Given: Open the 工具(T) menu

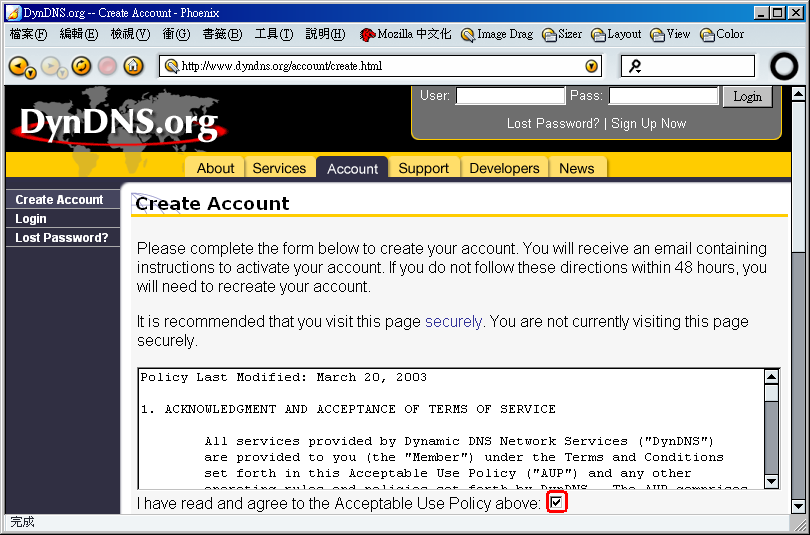Looking at the screenshot, I should (274, 35).
